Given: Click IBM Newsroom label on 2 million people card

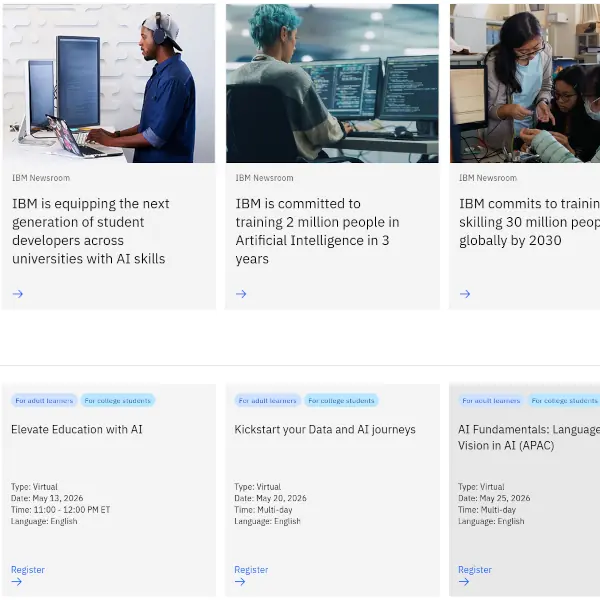Looking at the screenshot, I should tap(264, 178).
